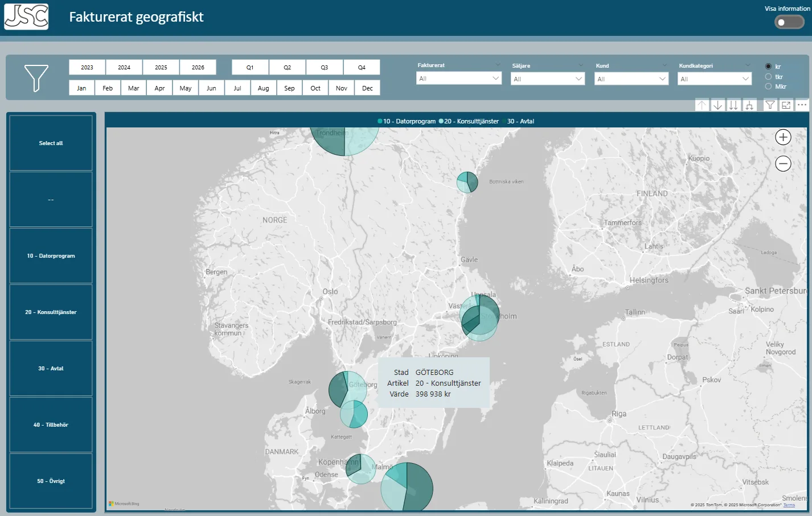The image size is (812, 516).
Task: Open more options ellipsis on map visual
Action: (x=802, y=105)
